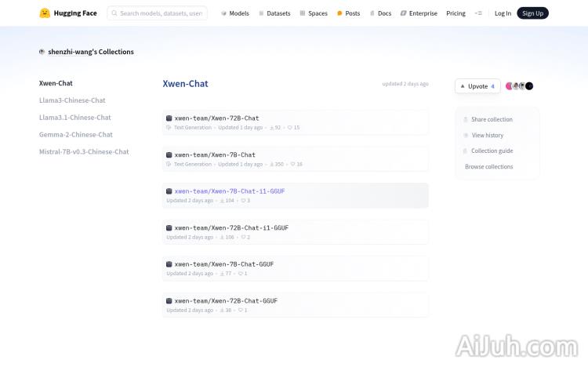Image resolution: width=588 pixels, height=367 pixels.
Task: Select the Llama3.1-Chinese-Chat collection
Action: (x=75, y=118)
